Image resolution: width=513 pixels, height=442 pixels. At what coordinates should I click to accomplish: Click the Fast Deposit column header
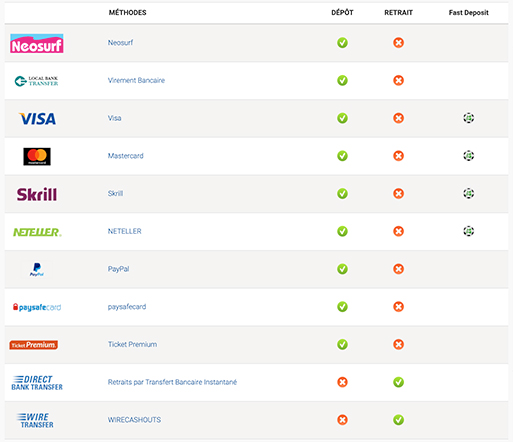[468, 13]
